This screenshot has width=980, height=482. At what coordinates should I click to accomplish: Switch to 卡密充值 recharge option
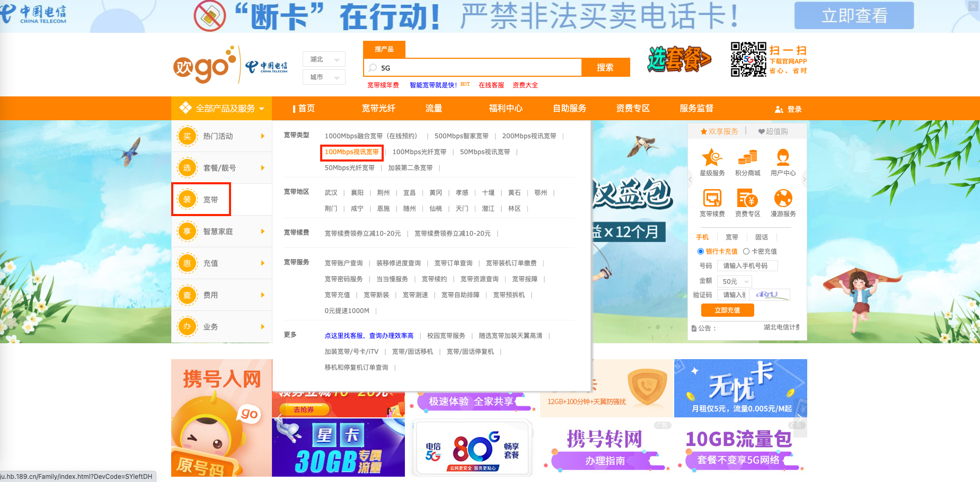coord(747,252)
